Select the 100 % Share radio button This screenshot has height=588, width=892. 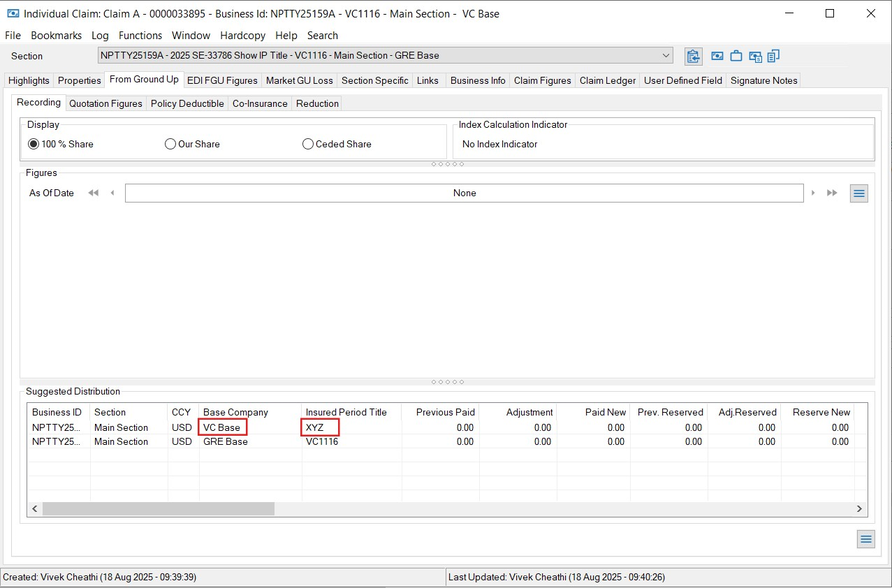33,144
